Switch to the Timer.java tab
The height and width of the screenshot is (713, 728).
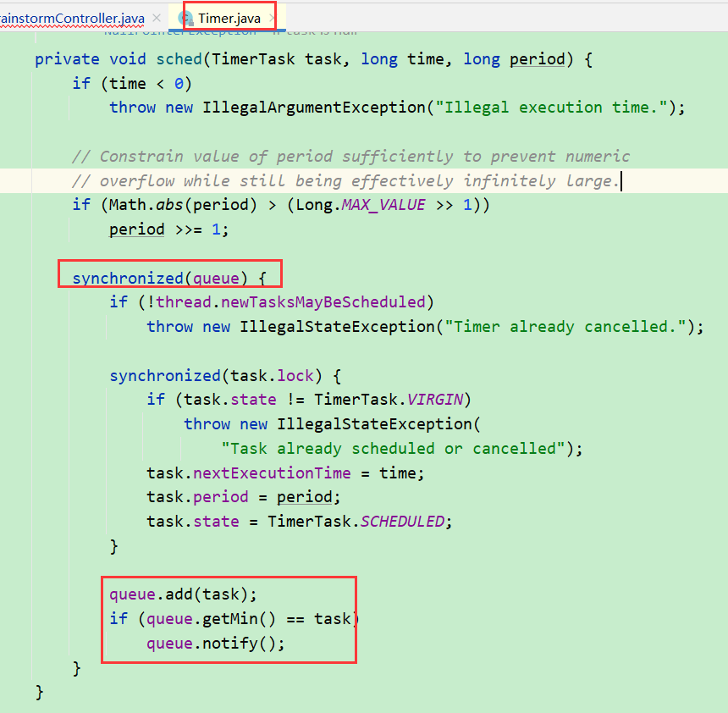point(229,19)
